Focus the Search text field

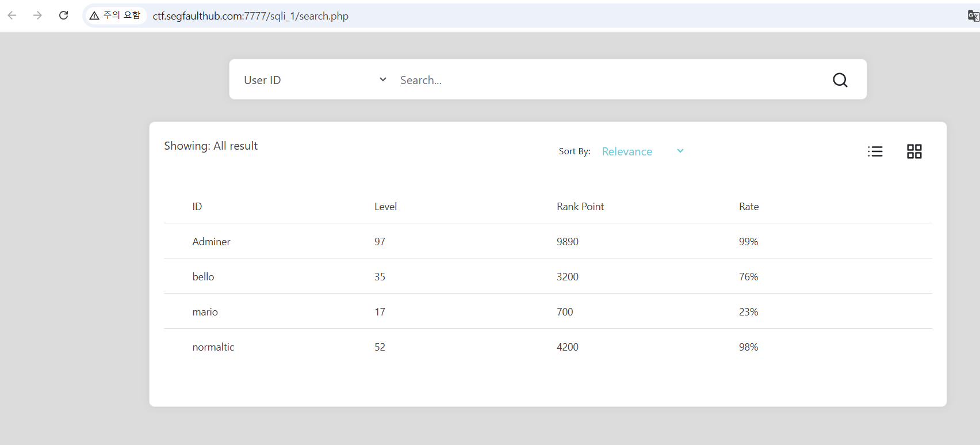click(610, 80)
